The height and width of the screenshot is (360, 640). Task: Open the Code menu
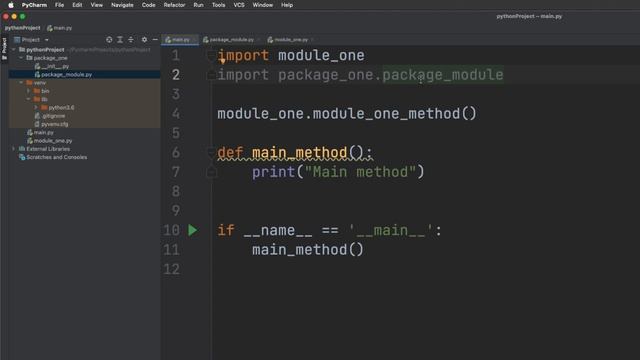click(149, 5)
